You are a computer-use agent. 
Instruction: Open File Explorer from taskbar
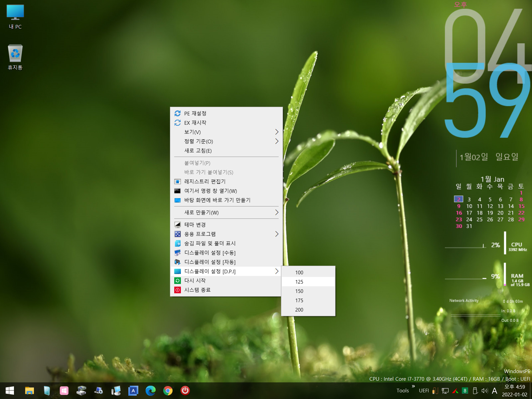pyautogui.click(x=29, y=391)
